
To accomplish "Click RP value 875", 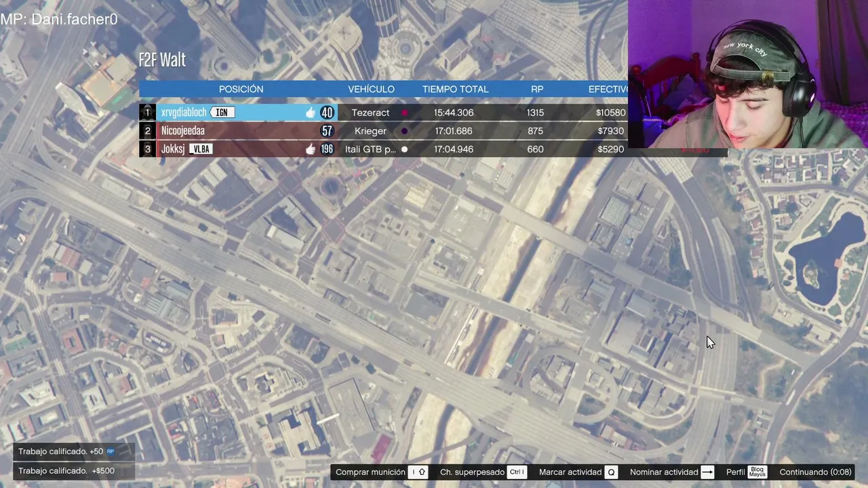I will [x=535, y=131].
